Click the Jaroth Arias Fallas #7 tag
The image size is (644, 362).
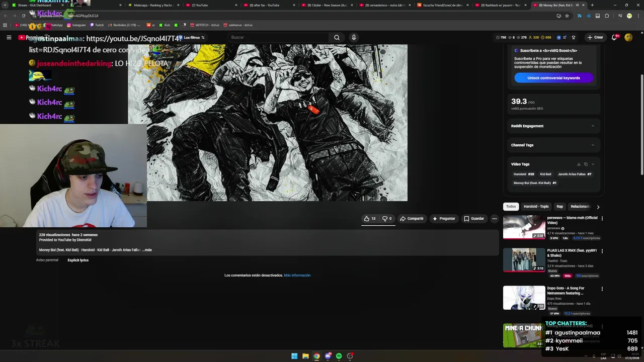[575, 174]
